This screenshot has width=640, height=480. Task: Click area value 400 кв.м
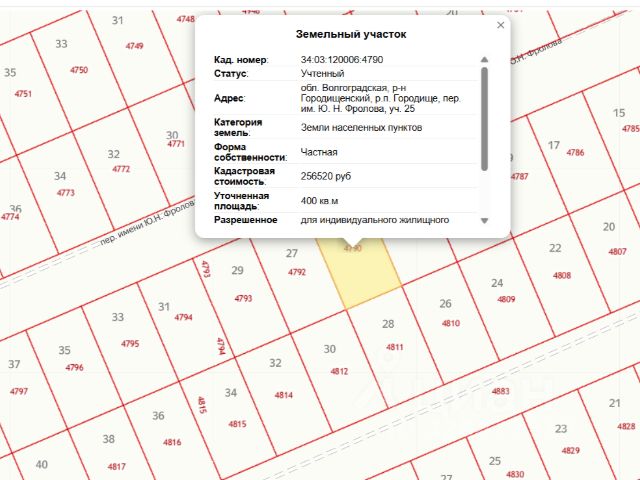[x=319, y=201]
